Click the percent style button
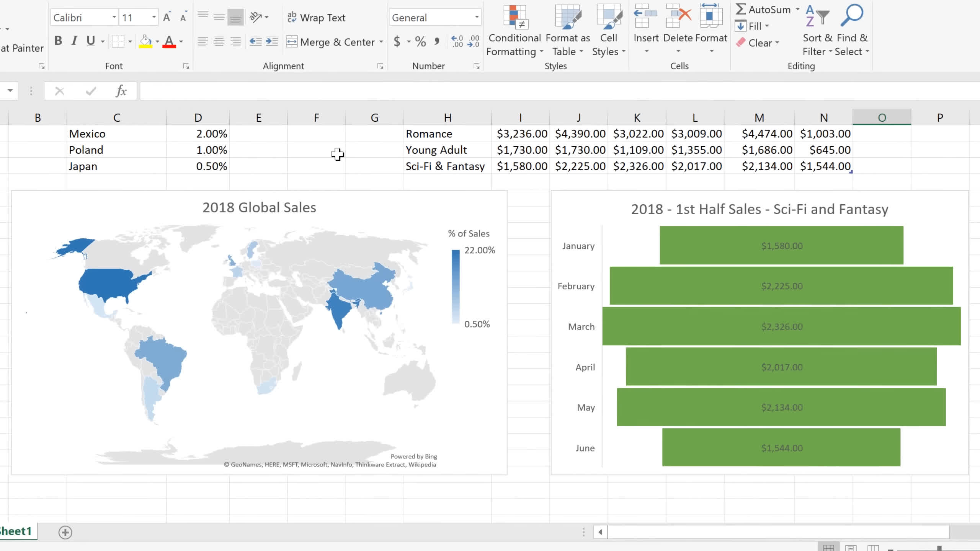Screen dimensions: 980x551 pos(420,42)
